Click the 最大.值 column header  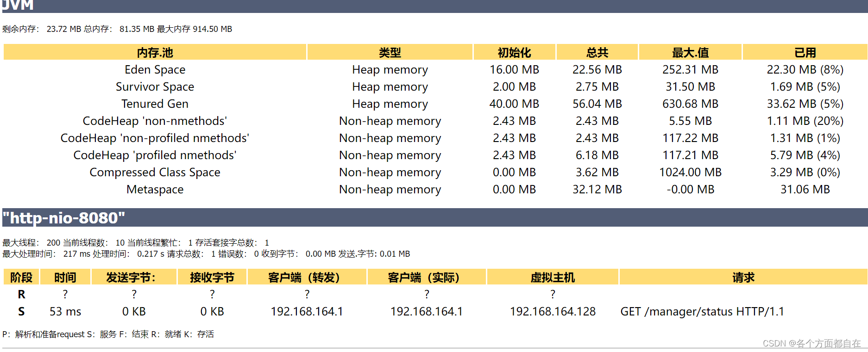[x=690, y=52]
